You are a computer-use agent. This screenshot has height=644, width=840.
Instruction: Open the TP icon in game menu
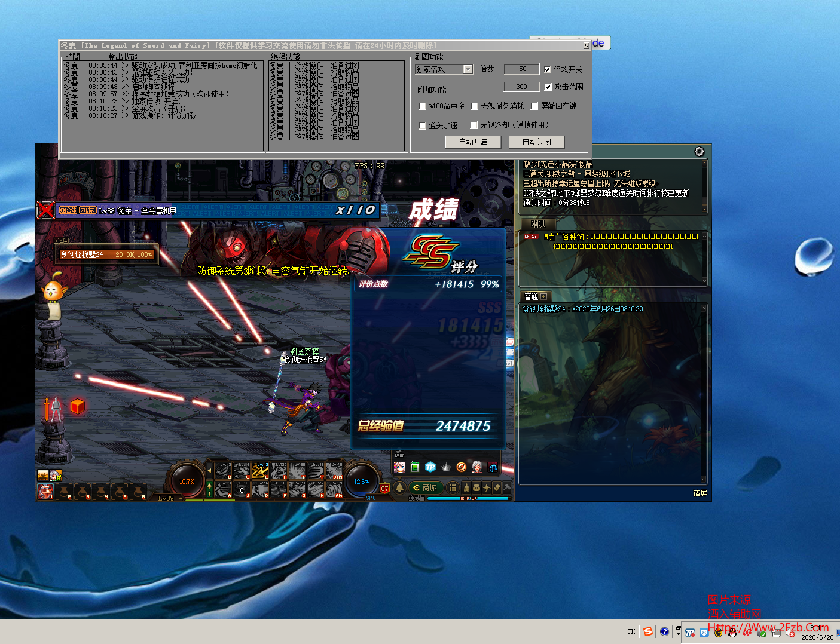coord(430,467)
